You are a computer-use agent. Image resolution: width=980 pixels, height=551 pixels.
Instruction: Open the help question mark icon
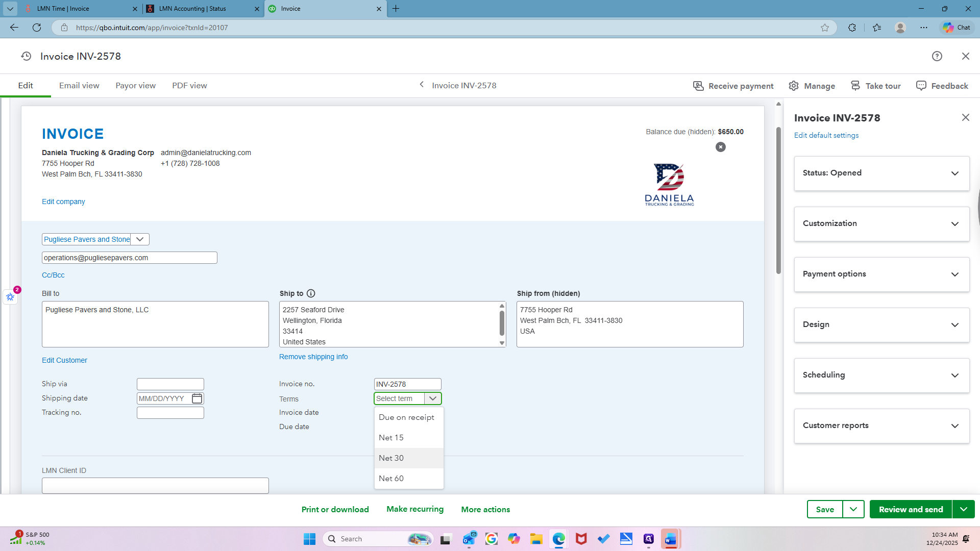click(937, 56)
